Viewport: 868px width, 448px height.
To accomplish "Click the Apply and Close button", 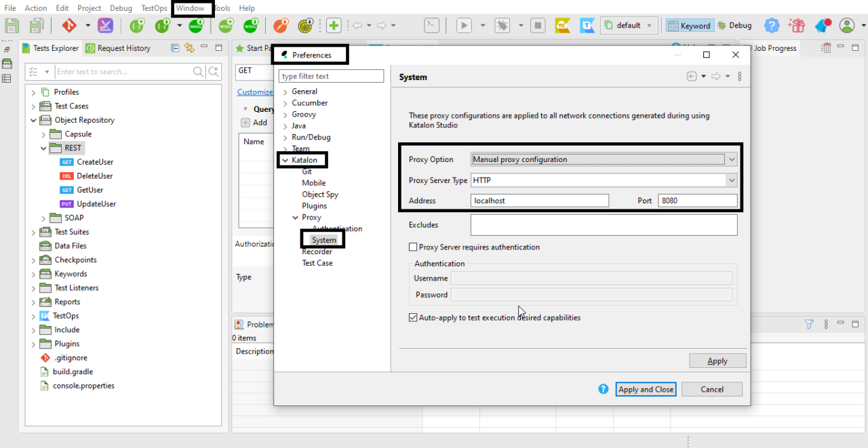I will click(x=646, y=389).
